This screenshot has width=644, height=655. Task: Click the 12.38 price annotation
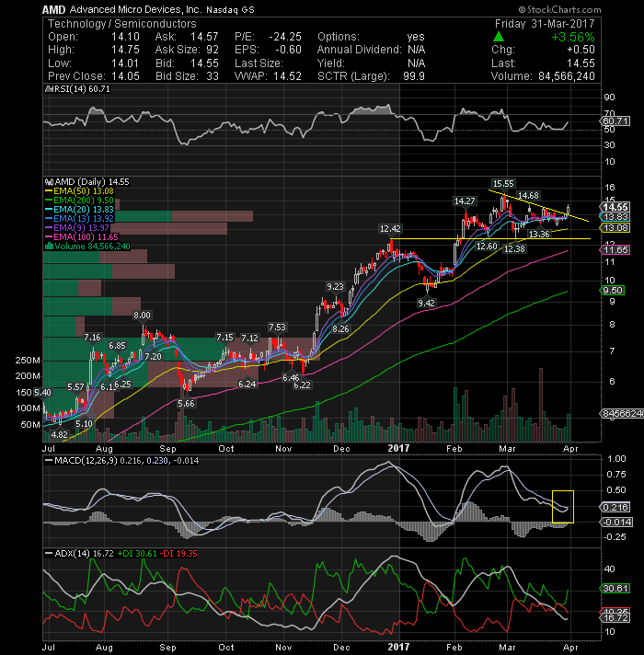tap(514, 249)
